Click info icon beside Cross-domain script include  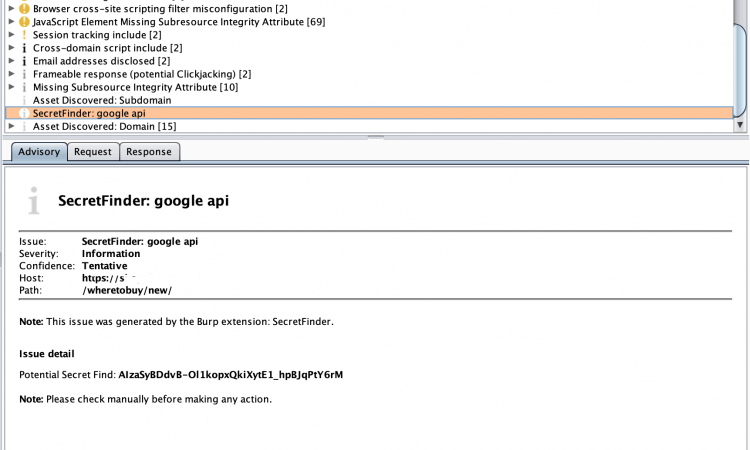(x=24, y=48)
